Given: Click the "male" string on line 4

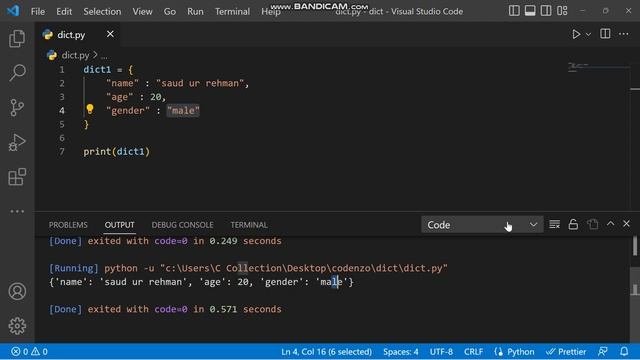Looking at the screenshot, I should (183, 111).
